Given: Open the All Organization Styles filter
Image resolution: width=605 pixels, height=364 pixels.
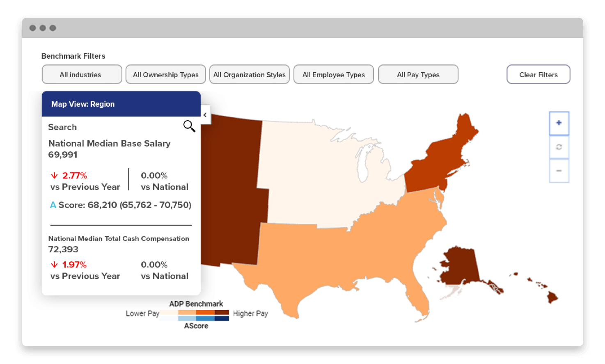Looking at the screenshot, I should [249, 74].
